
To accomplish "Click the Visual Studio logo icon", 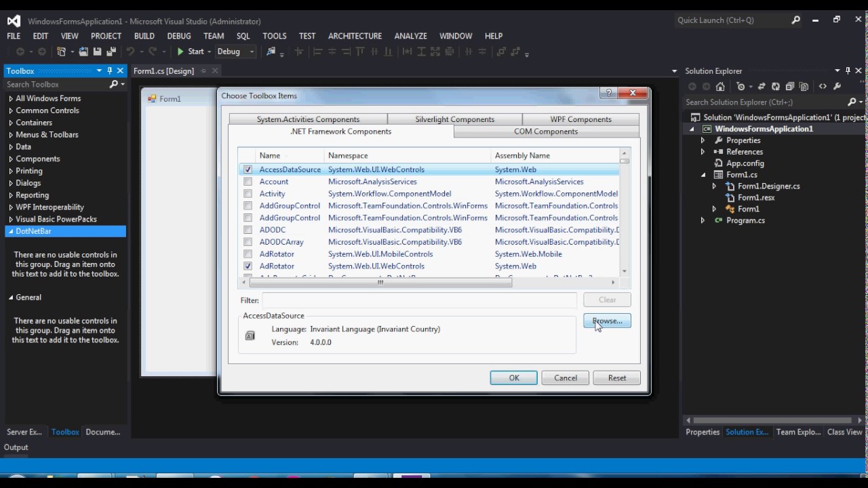I will point(14,21).
